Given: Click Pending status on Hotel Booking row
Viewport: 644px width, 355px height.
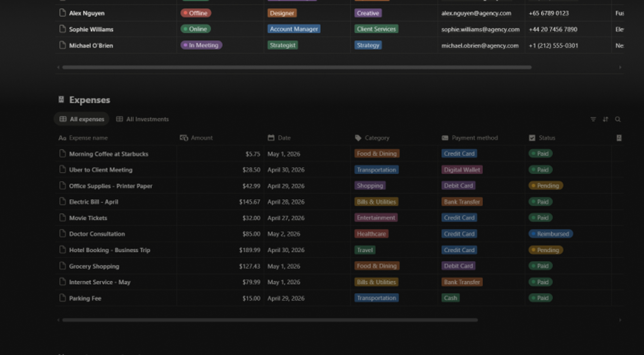Looking at the screenshot, I should coord(546,250).
